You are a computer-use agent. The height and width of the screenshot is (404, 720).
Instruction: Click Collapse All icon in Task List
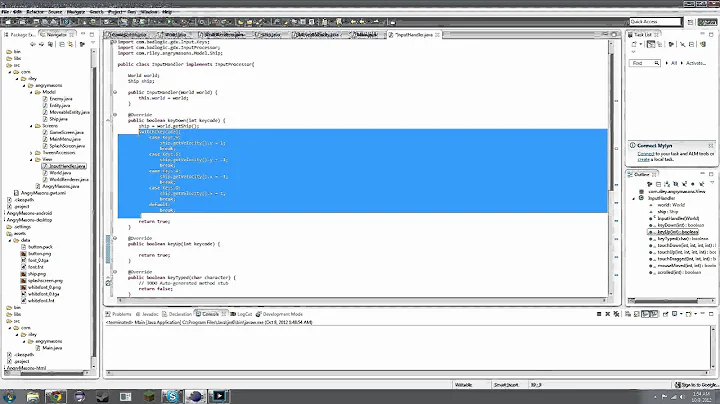click(691, 44)
